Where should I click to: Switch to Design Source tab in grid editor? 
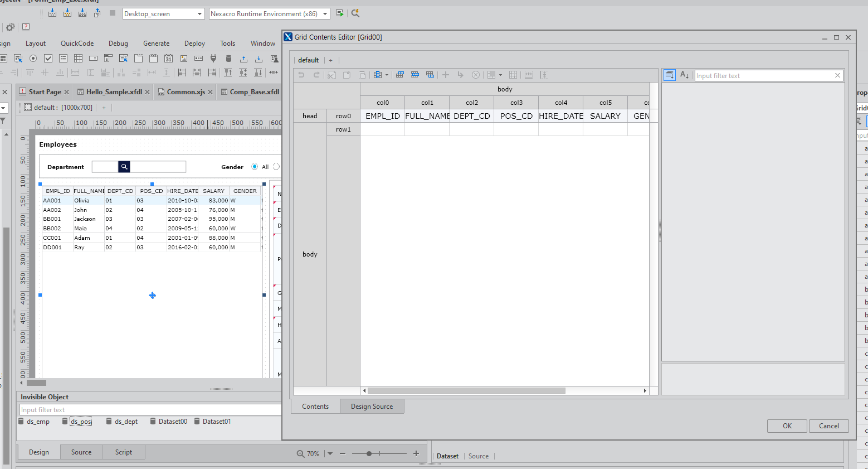[x=372, y=406]
